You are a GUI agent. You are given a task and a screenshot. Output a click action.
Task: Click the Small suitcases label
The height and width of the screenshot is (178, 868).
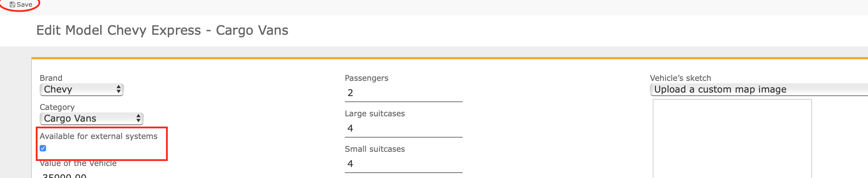[375, 149]
